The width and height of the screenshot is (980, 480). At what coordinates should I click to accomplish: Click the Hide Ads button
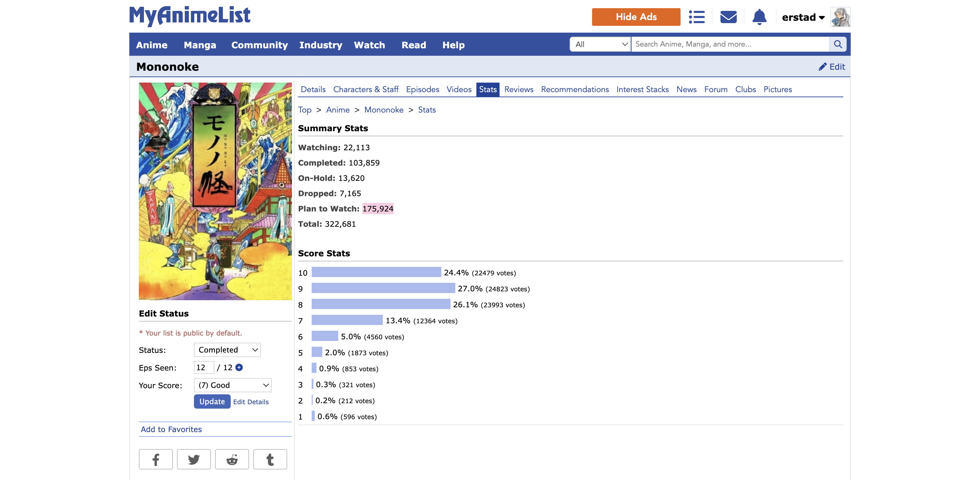coord(636,17)
